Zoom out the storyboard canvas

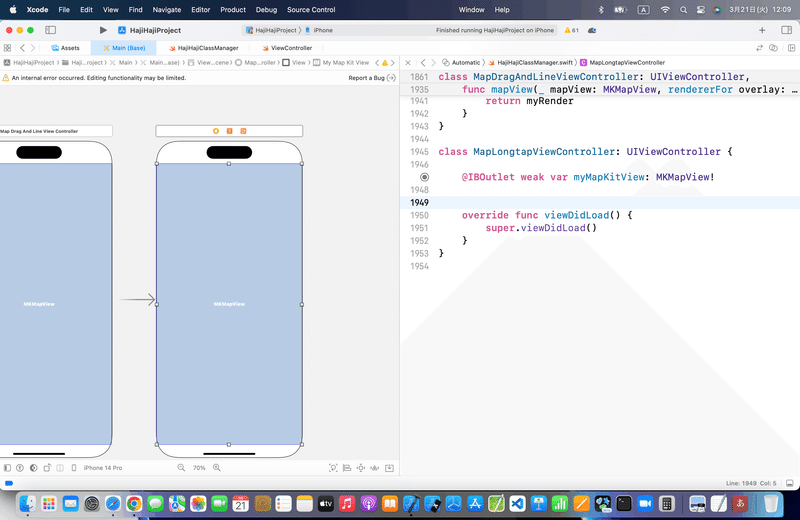click(181, 467)
